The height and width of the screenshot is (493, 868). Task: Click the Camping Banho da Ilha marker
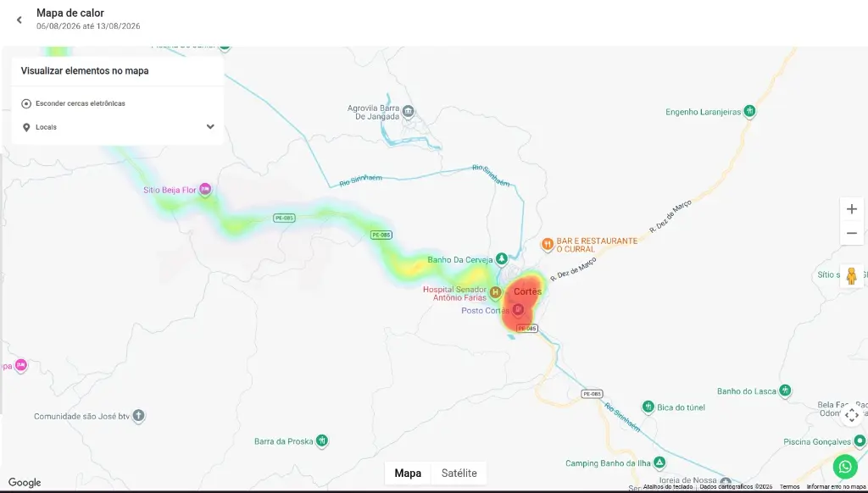tap(659, 463)
